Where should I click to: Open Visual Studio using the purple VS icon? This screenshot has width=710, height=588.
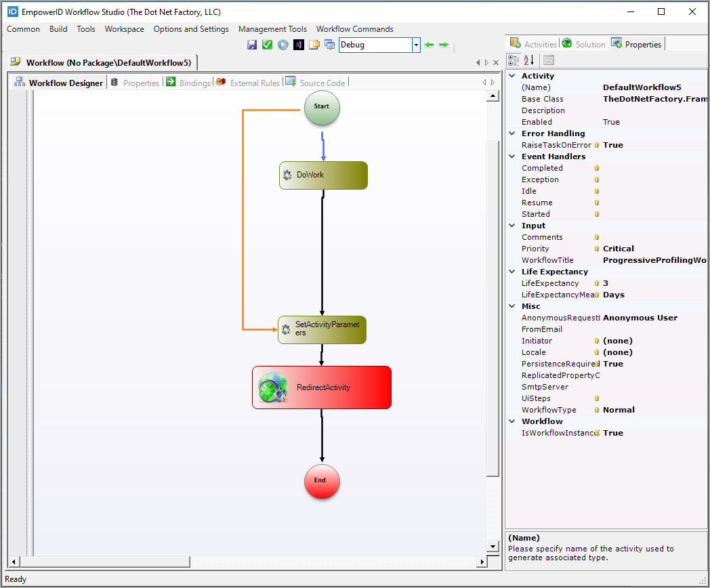click(299, 45)
